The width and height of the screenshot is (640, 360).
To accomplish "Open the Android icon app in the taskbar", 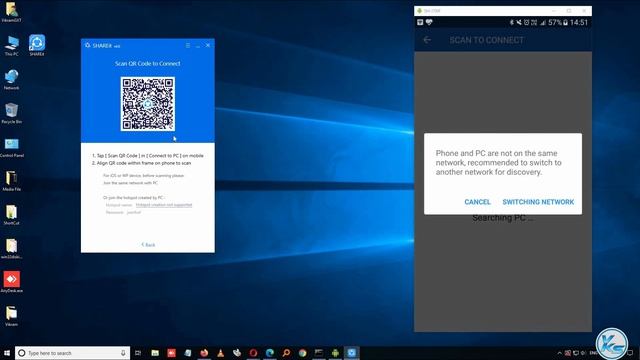I will tap(335, 353).
